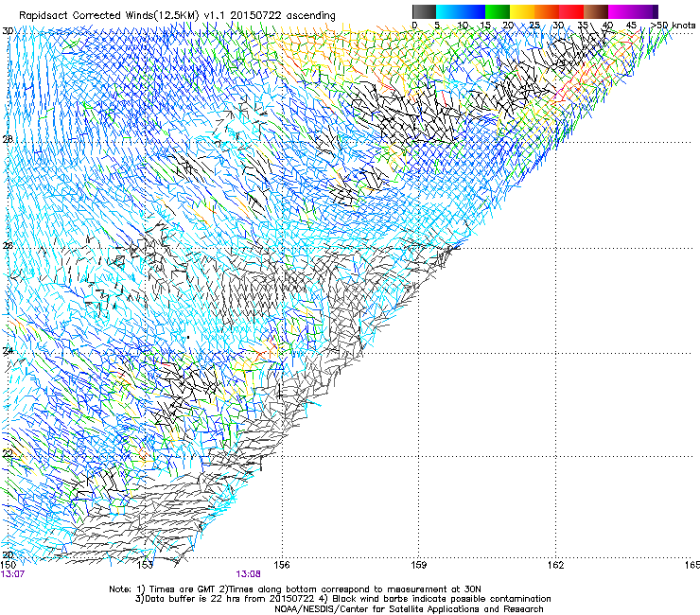700x615 pixels.
Task: Click the longitude label '159' on bottom axis
Action: coord(418,565)
